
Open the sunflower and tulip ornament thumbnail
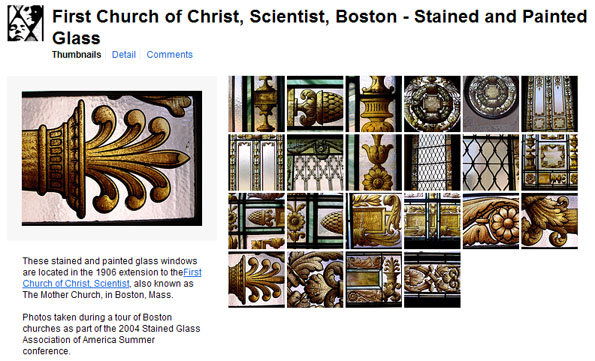click(x=374, y=162)
